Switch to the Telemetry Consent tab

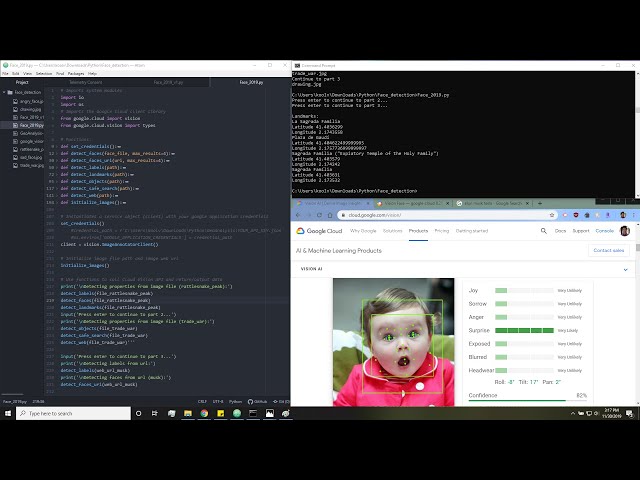86,82
